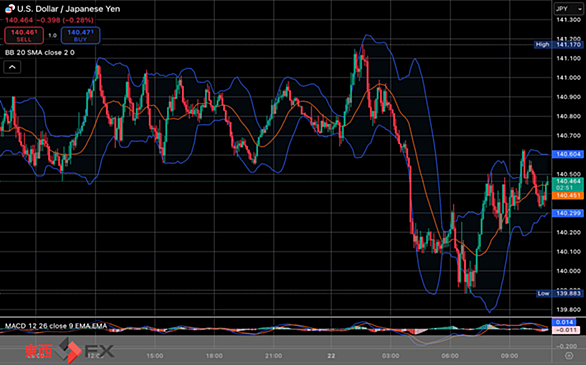Open the JPY currency dropdown

[568, 9]
